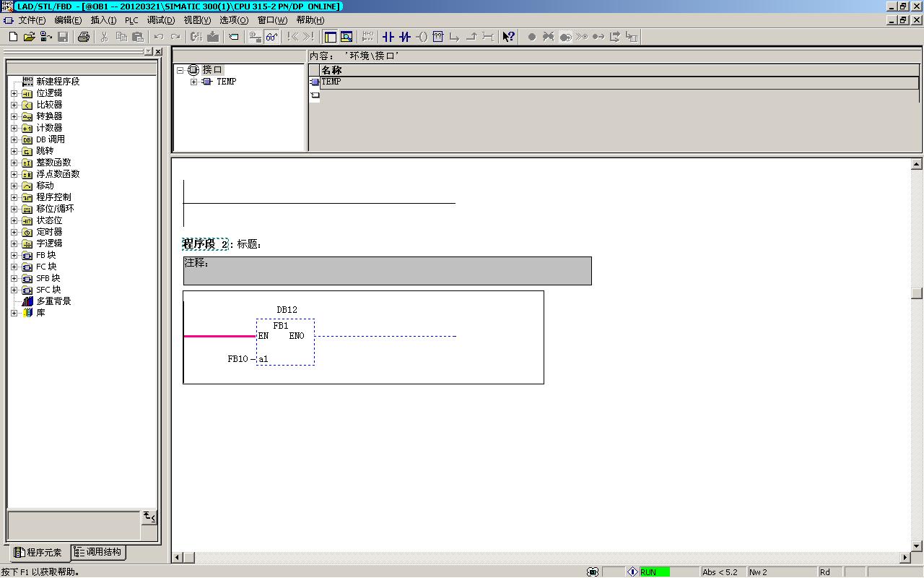Image resolution: width=924 pixels, height=578 pixels.
Task: Click the Redo arrow icon
Action: point(175,37)
